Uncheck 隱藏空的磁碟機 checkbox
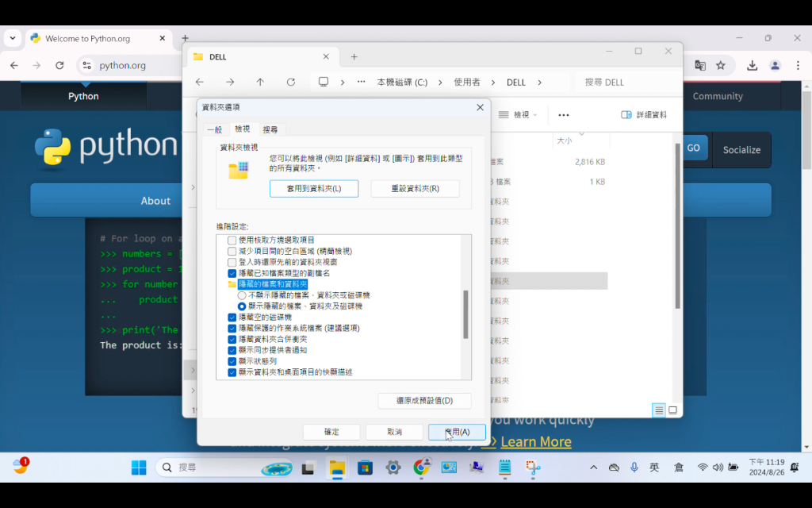Screen dimensions: 812x508 point(232,317)
